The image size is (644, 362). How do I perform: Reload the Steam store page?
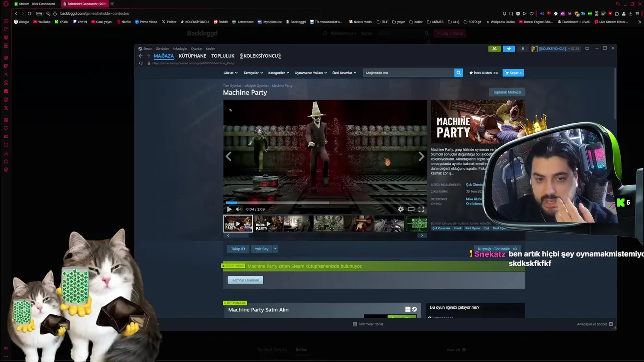click(141, 63)
